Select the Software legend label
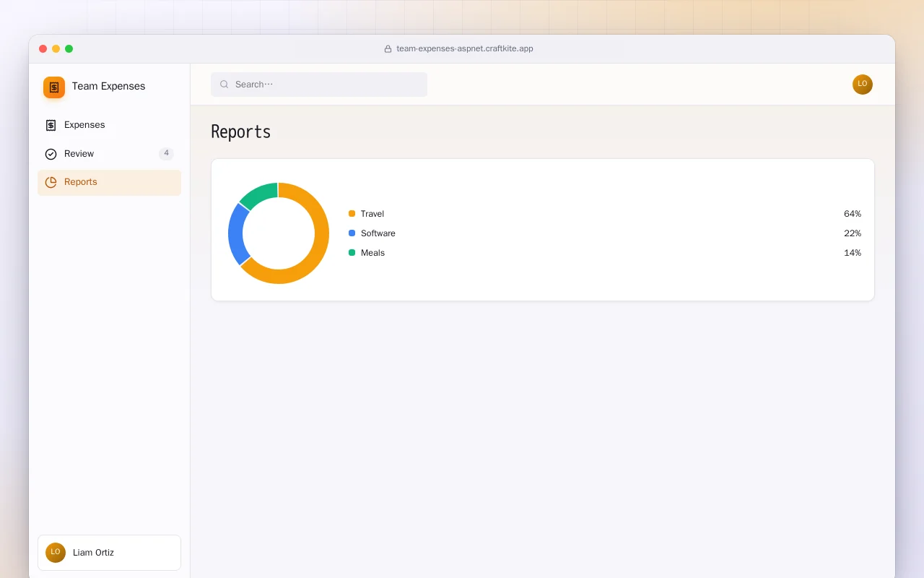 point(378,233)
